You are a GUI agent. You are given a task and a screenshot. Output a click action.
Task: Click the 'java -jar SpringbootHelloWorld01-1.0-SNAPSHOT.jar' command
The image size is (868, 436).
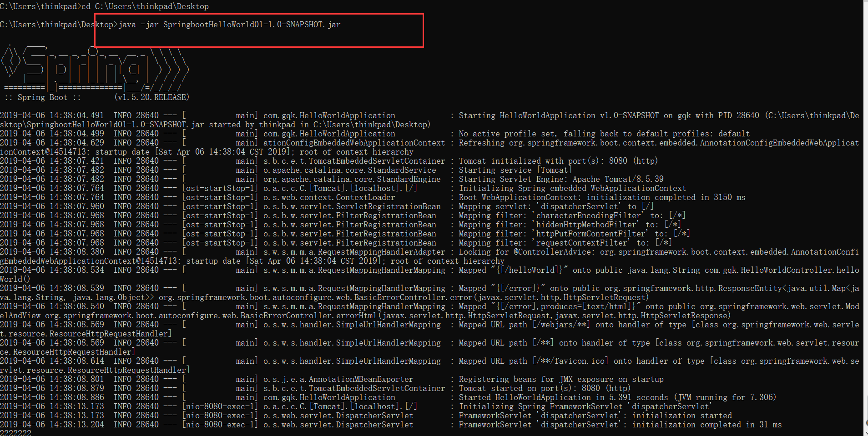[x=229, y=25]
